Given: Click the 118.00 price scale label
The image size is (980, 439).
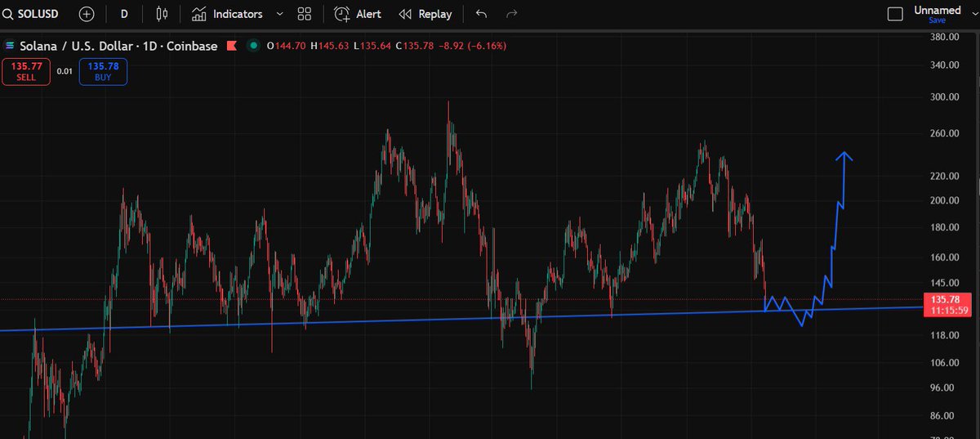Looking at the screenshot, I should click(942, 335).
